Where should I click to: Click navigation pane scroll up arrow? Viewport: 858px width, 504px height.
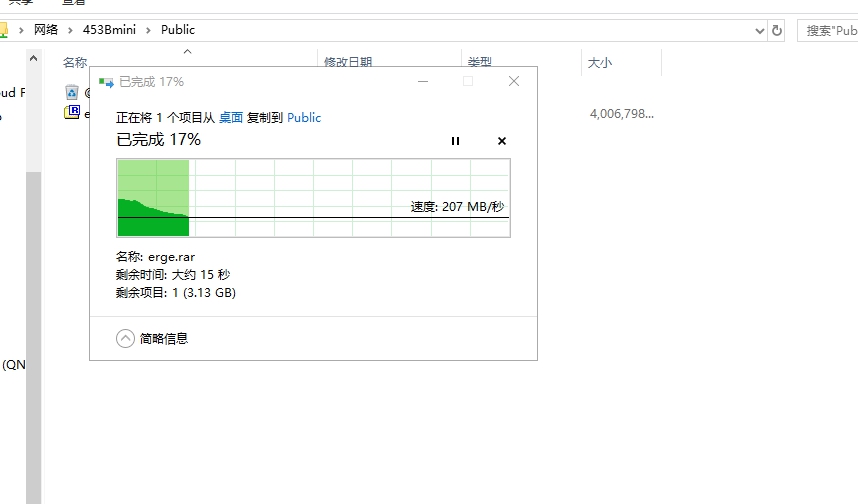33,58
